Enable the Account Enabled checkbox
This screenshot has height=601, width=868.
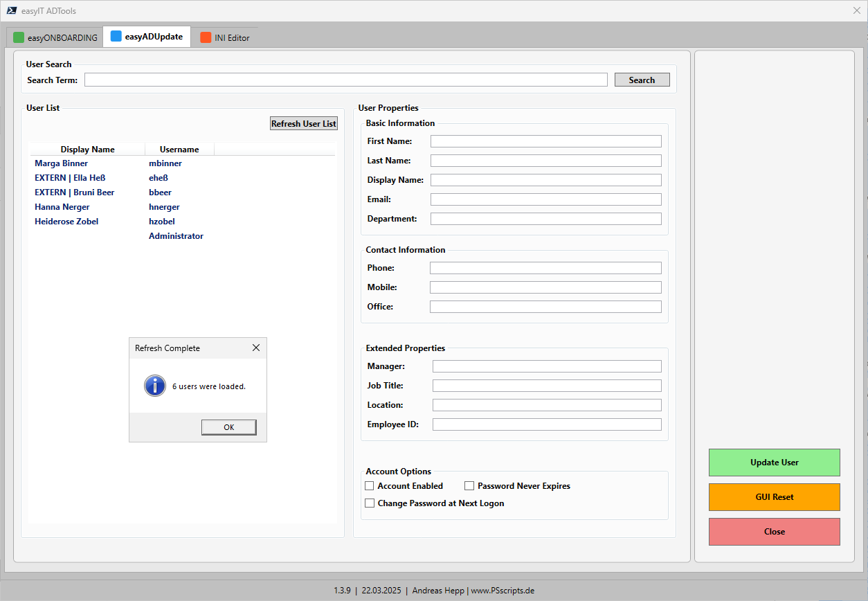[370, 485]
